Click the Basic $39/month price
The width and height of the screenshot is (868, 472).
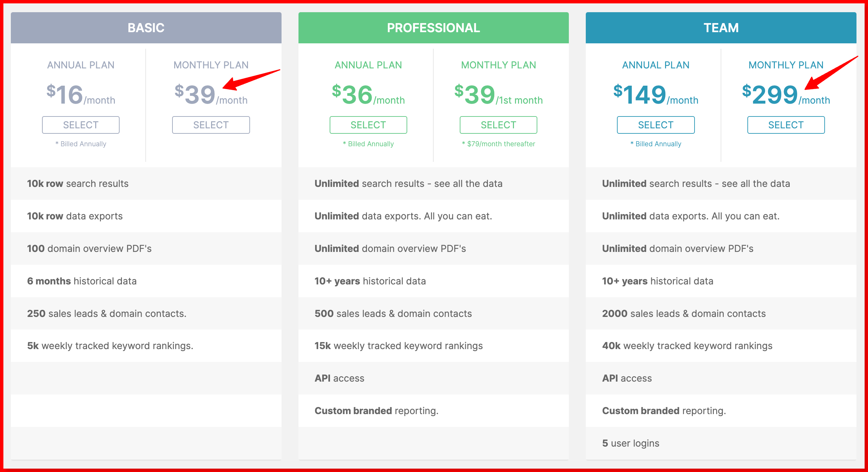click(211, 94)
